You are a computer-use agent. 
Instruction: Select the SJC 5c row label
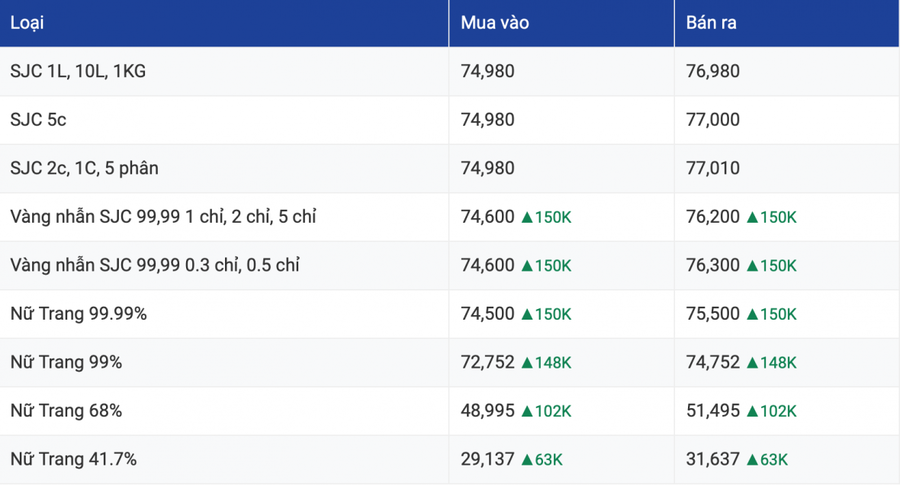pyautogui.click(x=38, y=119)
